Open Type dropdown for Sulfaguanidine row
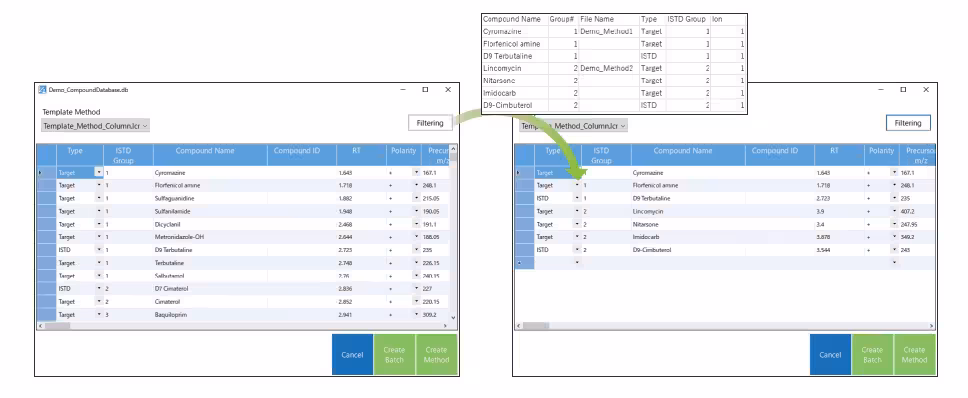 coord(99,198)
